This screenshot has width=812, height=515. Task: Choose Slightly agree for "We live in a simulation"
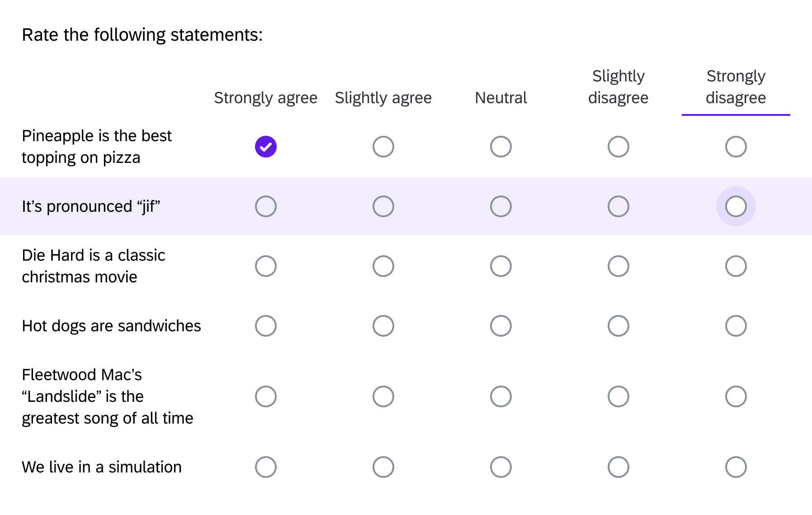(383, 467)
